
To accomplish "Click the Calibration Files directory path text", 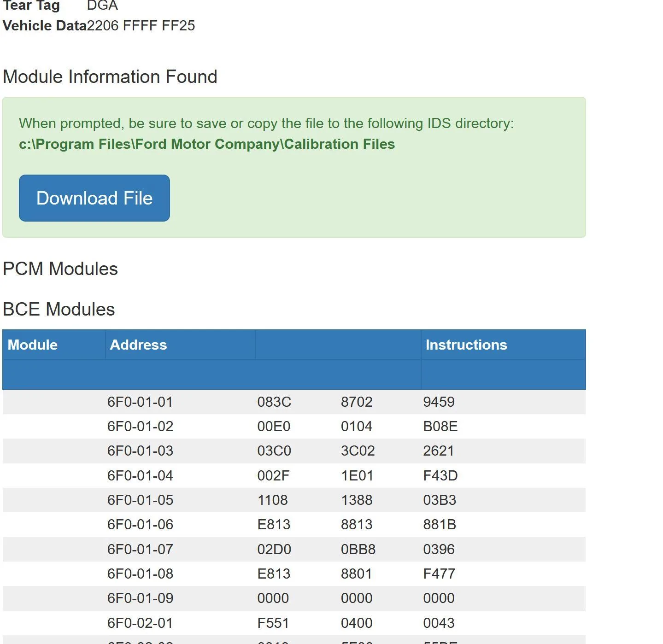I will click(207, 144).
